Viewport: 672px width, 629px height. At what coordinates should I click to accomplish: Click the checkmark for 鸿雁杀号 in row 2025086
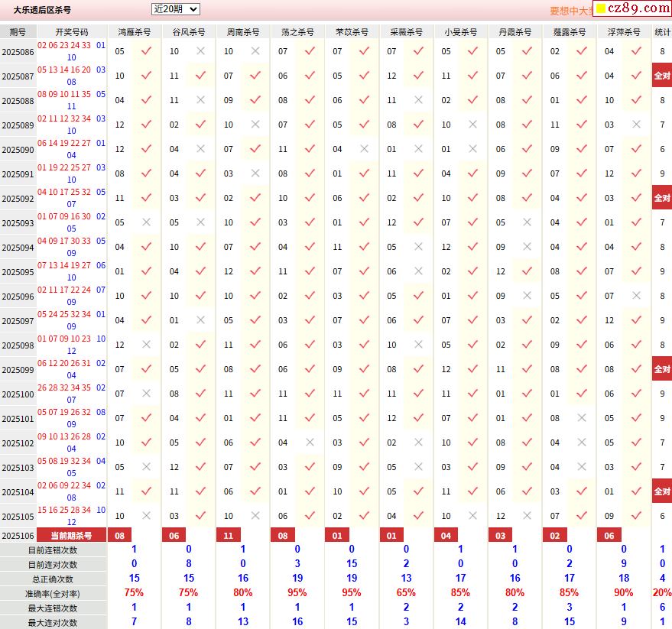point(146,51)
